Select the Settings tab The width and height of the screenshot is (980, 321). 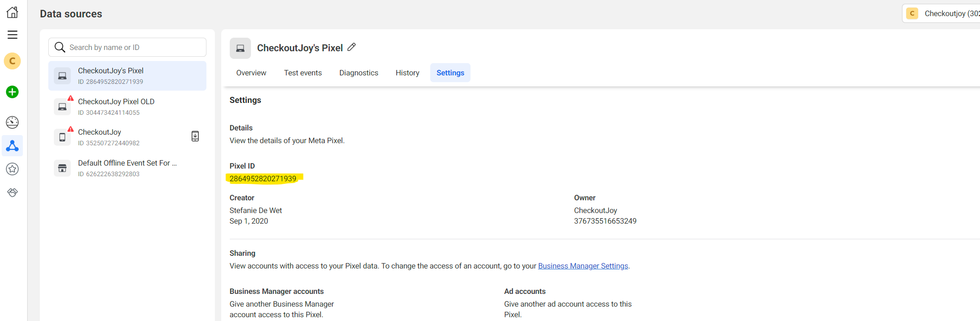[x=450, y=73]
